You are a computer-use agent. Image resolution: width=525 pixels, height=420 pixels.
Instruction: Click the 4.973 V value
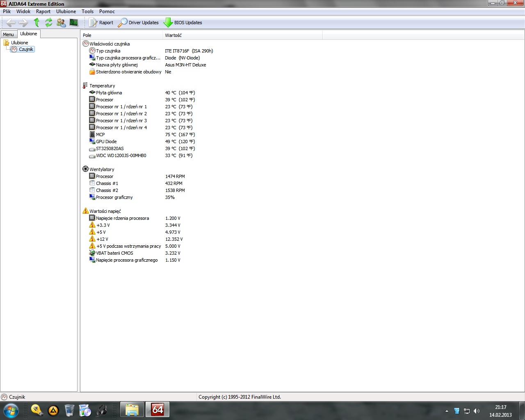(173, 232)
